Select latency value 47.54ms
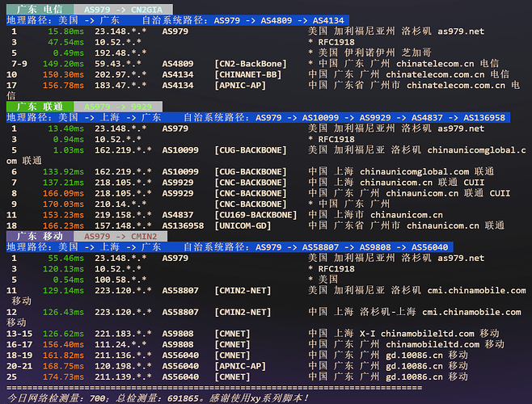This screenshot has height=404, width=532. 65,42
